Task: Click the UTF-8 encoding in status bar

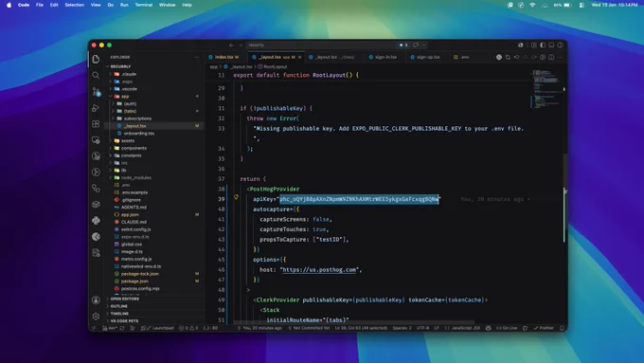Action: (x=422, y=328)
